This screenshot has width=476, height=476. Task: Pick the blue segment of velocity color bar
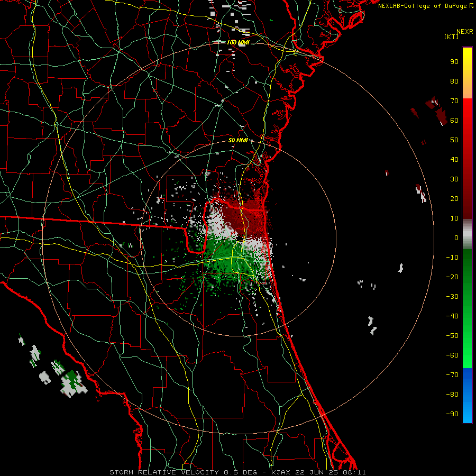tap(467, 396)
